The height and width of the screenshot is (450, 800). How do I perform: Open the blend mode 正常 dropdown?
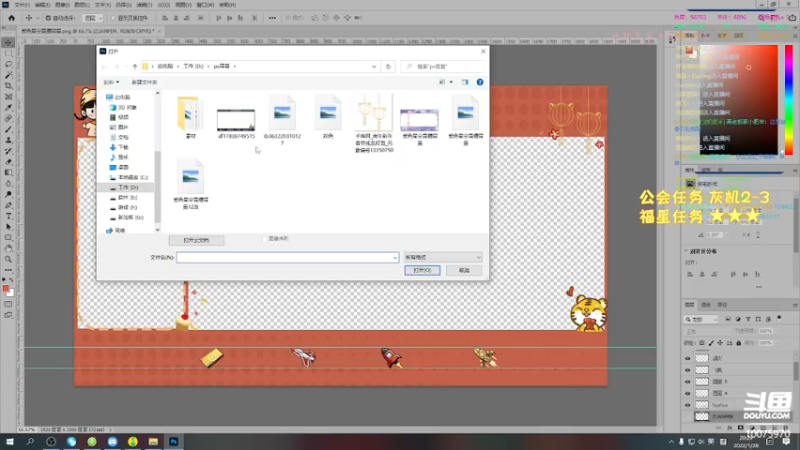(708, 331)
